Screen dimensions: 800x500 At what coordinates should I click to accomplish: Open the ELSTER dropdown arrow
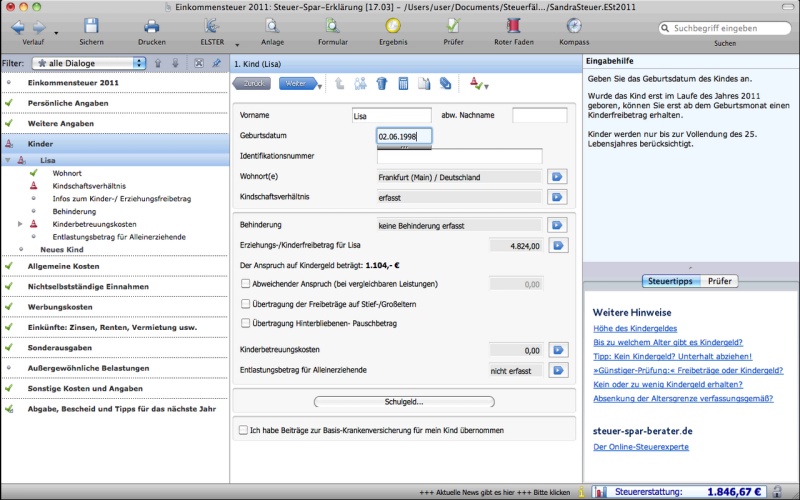(237, 44)
